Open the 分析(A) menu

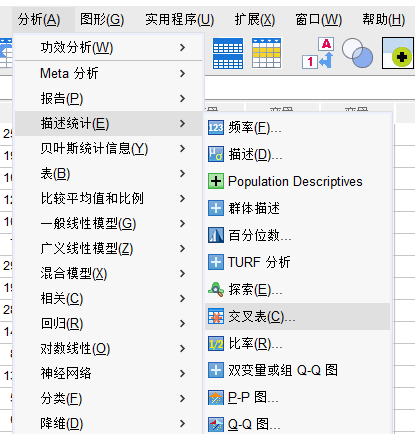(x=39, y=20)
